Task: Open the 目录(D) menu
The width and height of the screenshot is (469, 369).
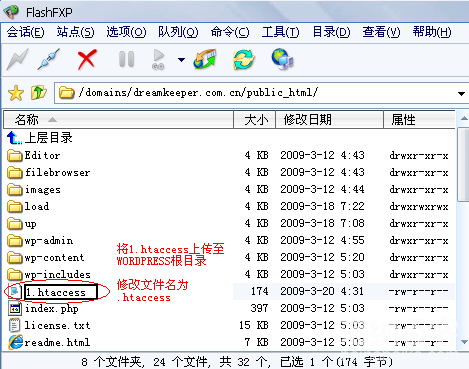Action: [x=331, y=32]
